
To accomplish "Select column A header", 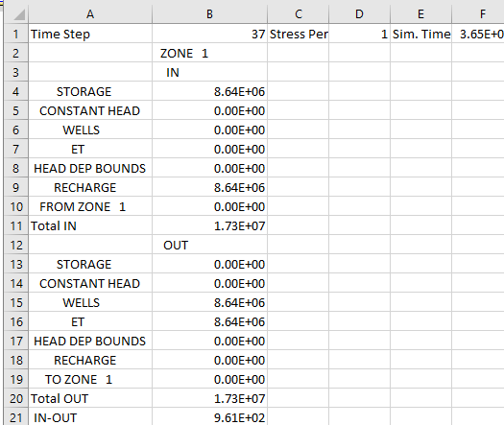I will coord(90,14).
